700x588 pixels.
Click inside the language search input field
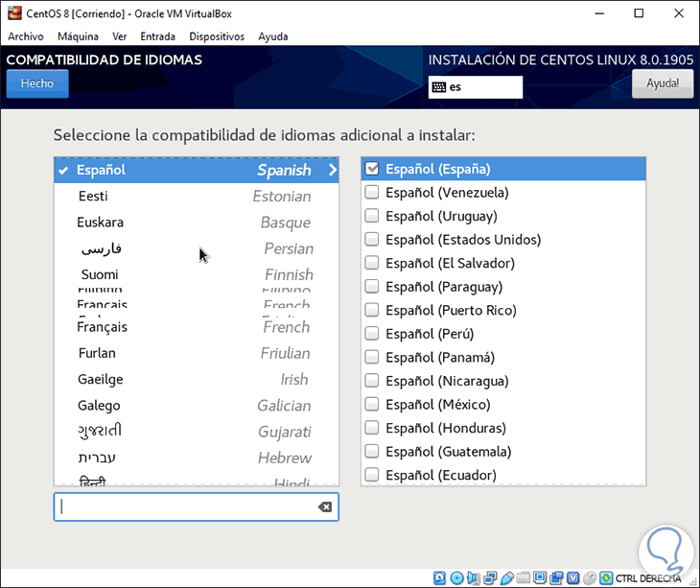[197, 506]
